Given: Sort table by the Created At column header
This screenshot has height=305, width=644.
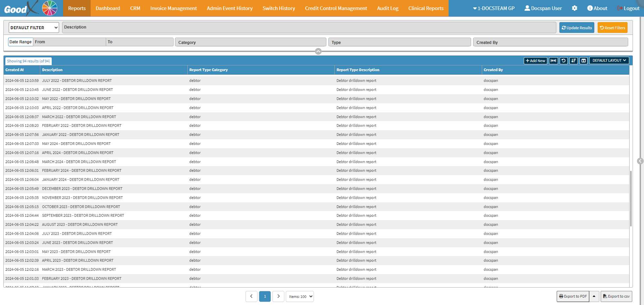Looking at the screenshot, I should pyautogui.click(x=15, y=70).
